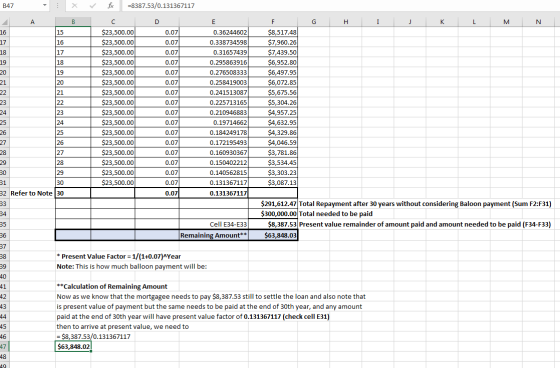
Task: Click the 'Total needed to be paid' text
Action: point(335,214)
